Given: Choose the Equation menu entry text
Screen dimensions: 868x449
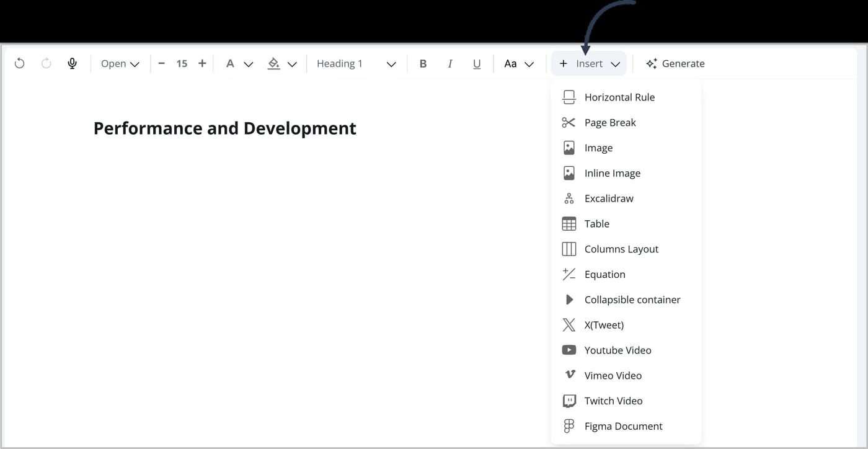Looking at the screenshot, I should (604, 274).
